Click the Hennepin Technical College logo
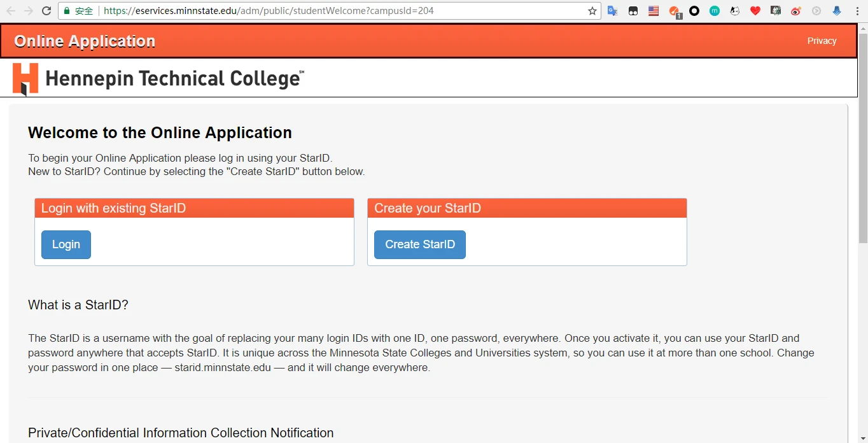 158,78
